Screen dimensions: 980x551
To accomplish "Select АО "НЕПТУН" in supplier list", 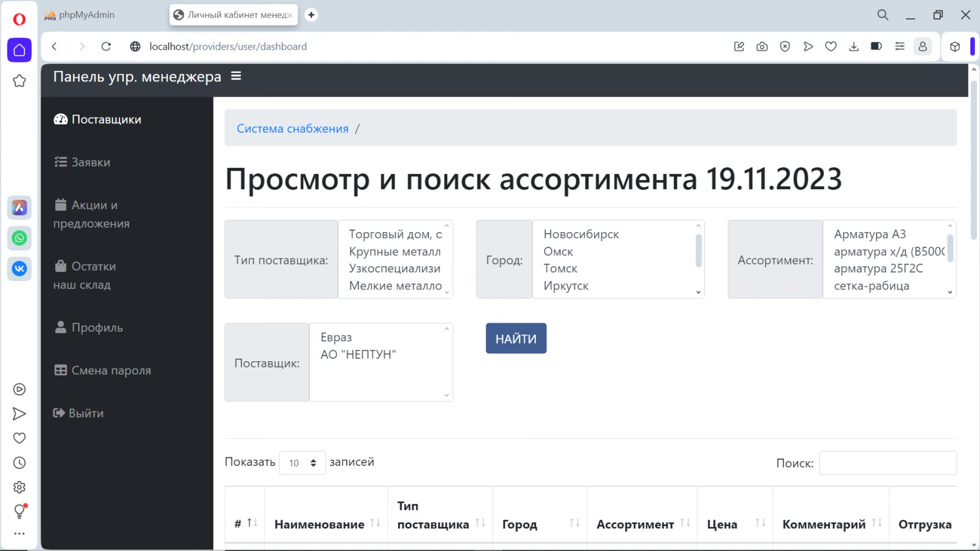I will (x=358, y=354).
